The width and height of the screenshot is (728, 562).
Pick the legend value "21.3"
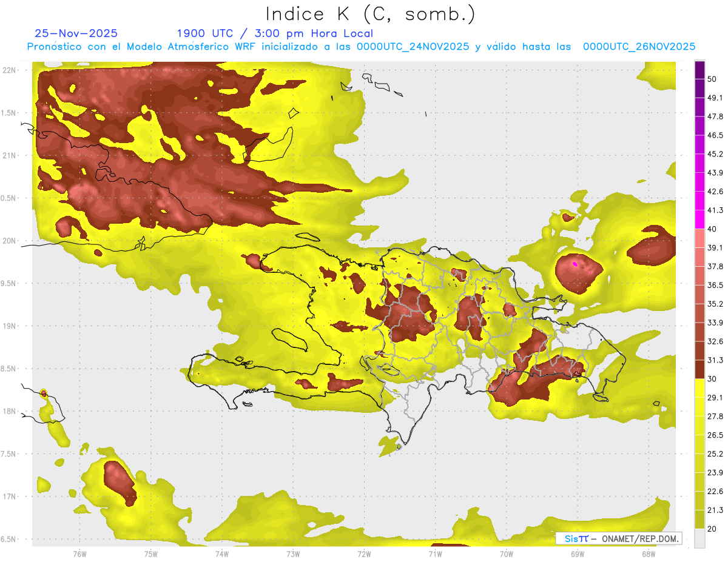(715, 510)
